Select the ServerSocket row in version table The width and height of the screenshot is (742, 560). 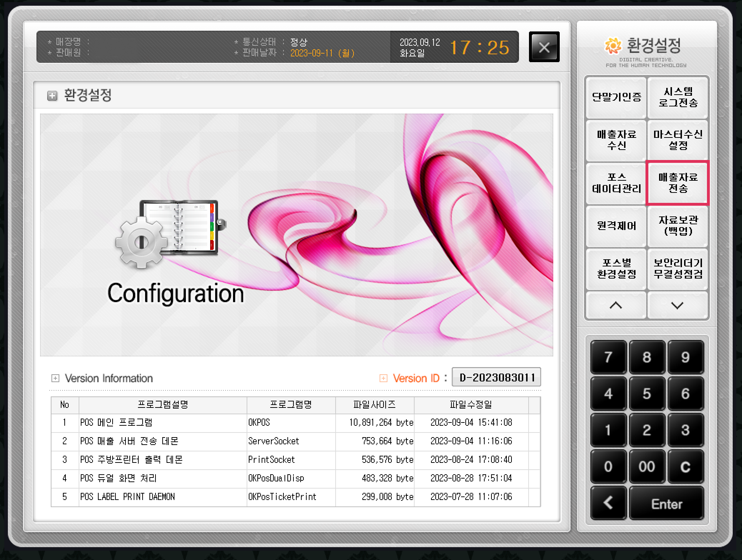(x=295, y=441)
